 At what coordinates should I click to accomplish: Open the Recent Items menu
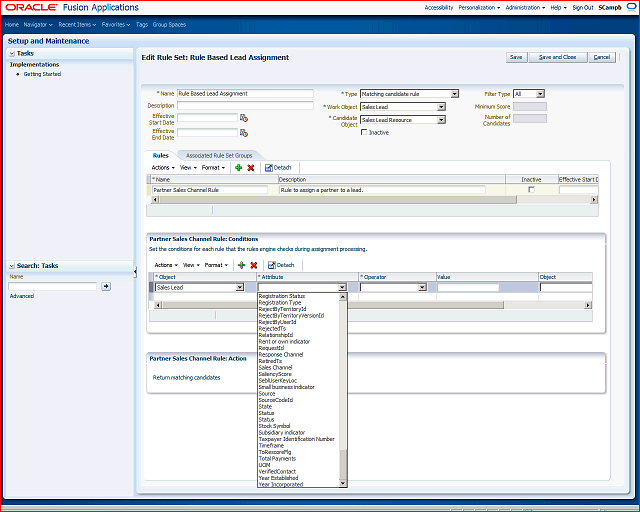point(77,24)
